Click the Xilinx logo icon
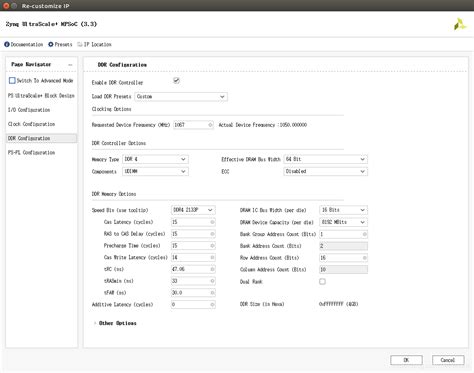This screenshot has width=474, height=373. 460,24
